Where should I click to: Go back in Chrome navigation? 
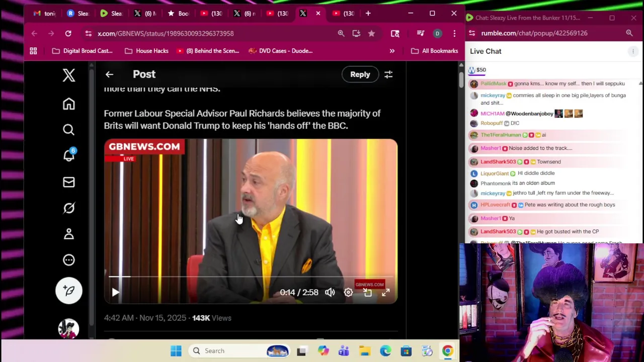pyautogui.click(x=34, y=33)
